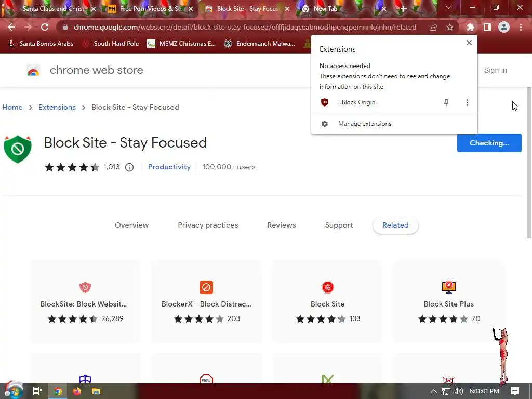Share this page via share icon
Screen dimensions: 532x399
[433, 27]
